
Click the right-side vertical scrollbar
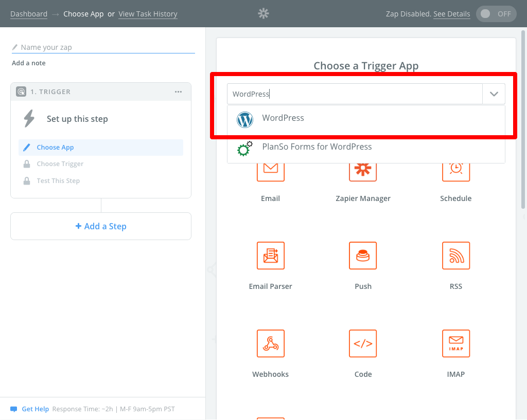click(x=523, y=119)
